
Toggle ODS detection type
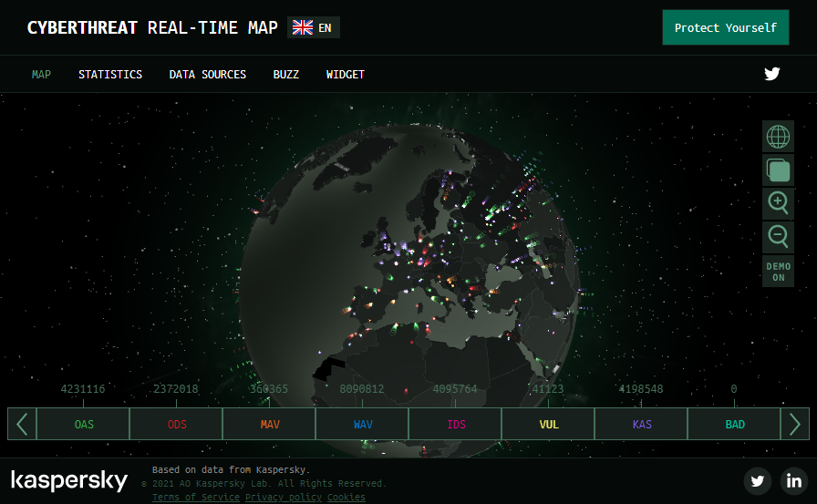coord(177,425)
